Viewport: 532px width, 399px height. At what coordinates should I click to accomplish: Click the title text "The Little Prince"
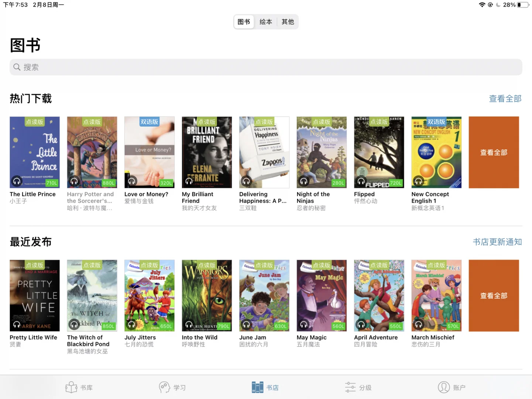[33, 194]
